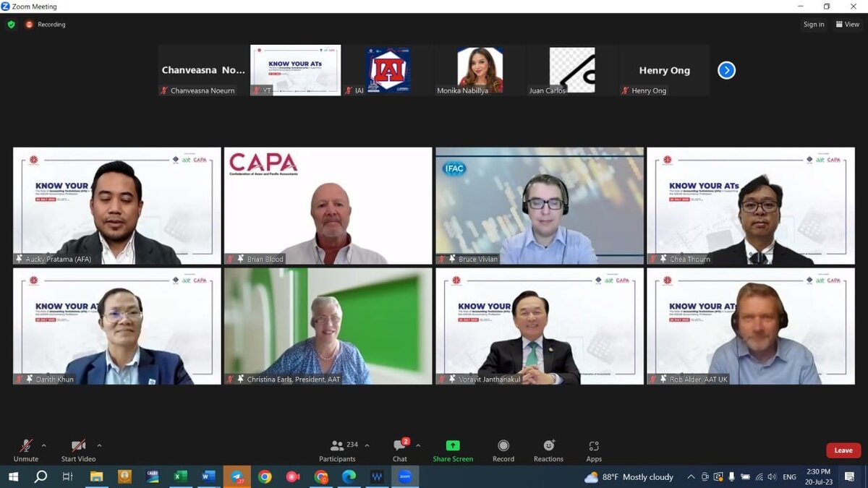Open Windows notification center

(851, 476)
